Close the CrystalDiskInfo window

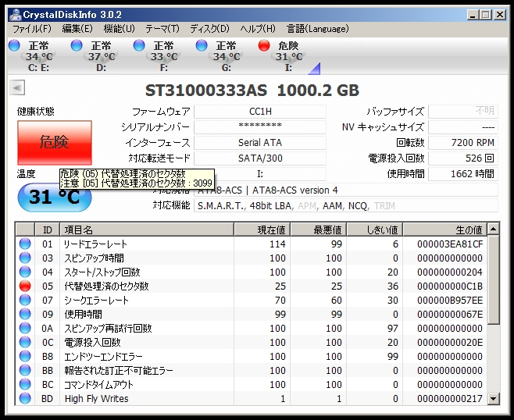click(500, 15)
